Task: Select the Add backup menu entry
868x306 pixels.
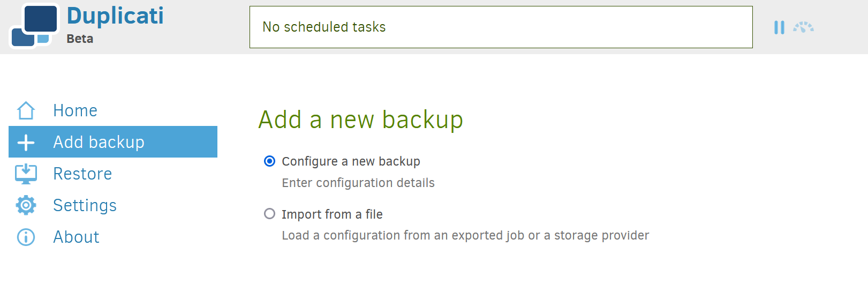Action: 113,142
